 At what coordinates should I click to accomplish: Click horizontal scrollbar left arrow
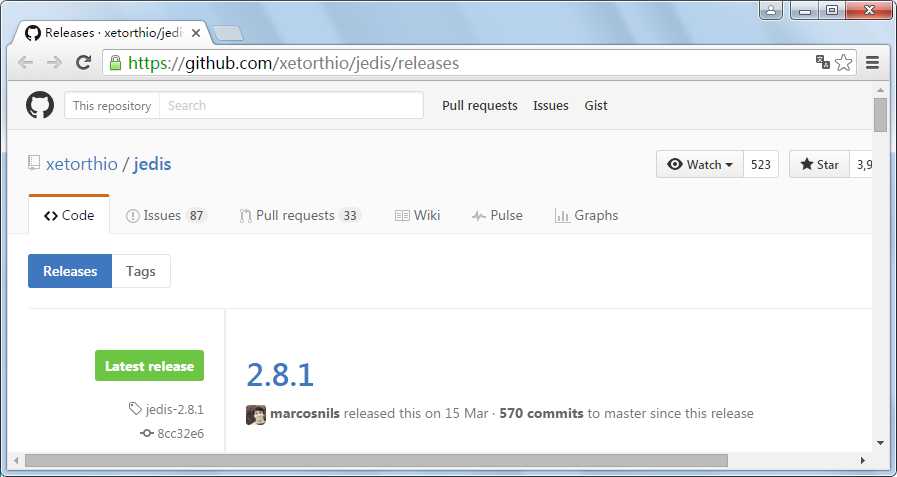(16, 460)
